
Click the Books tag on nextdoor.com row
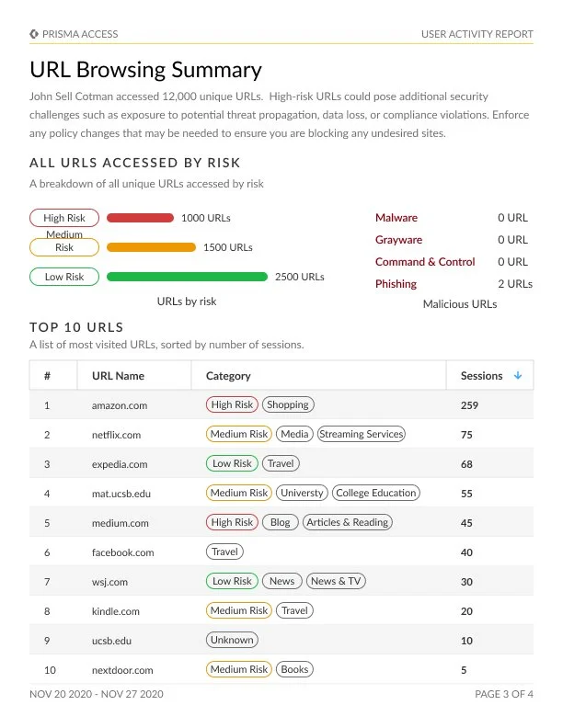(294, 669)
